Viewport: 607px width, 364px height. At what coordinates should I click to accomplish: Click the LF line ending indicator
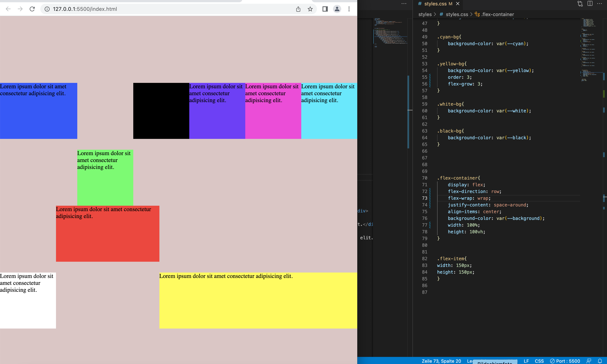pyautogui.click(x=526, y=361)
